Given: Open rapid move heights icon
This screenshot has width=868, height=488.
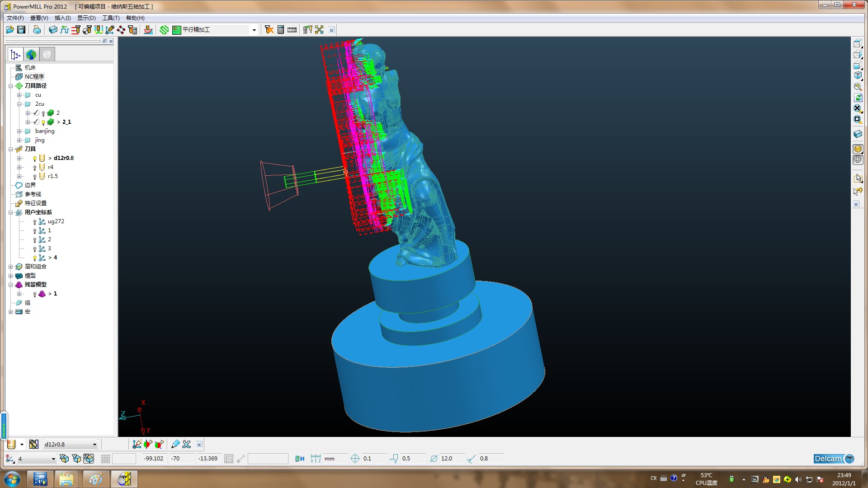Looking at the screenshot, I should tap(65, 30).
